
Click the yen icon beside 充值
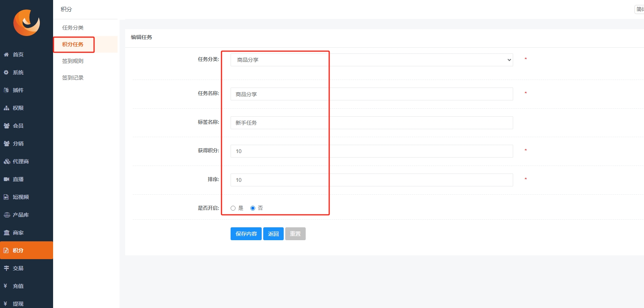click(x=6, y=286)
